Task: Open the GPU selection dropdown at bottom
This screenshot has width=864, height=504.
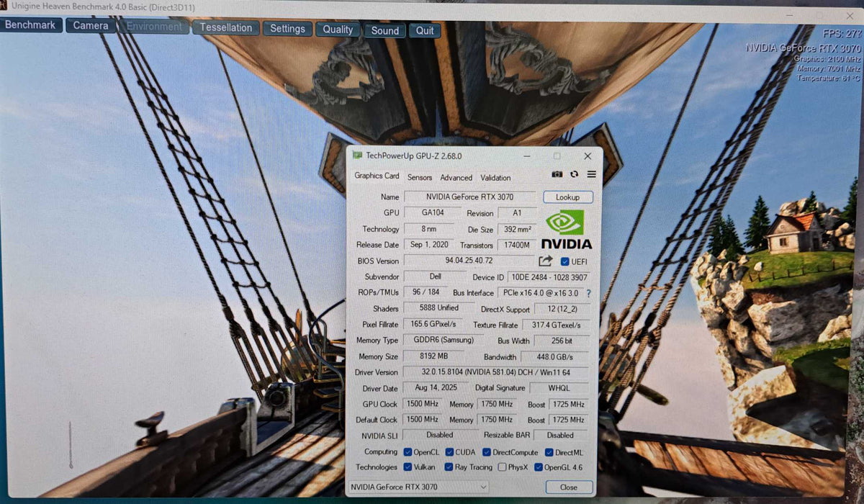Action: pos(418,487)
